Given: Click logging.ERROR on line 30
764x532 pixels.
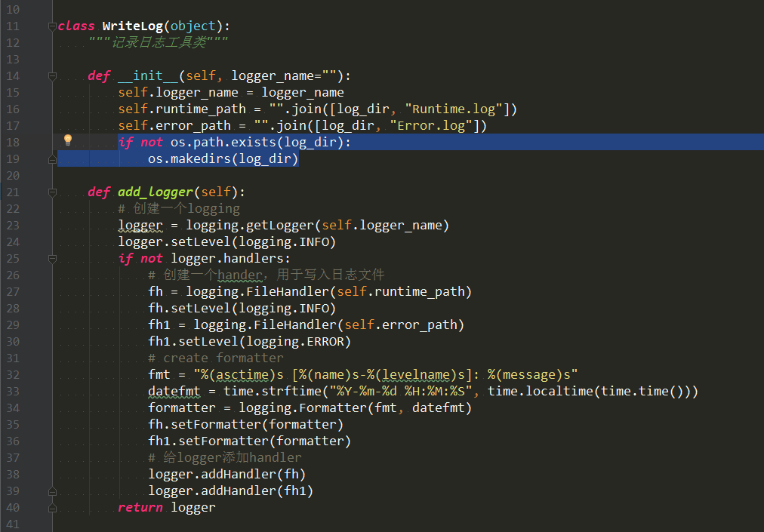Looking at the screenshot, I should point(294,341).
